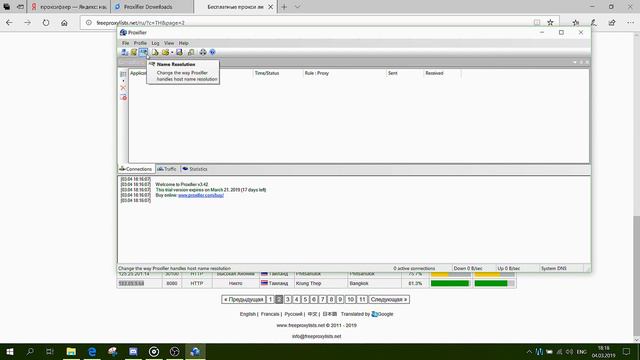Click the red stop icon beside connections list
The image size is (640, 360).
pos(123,97)
